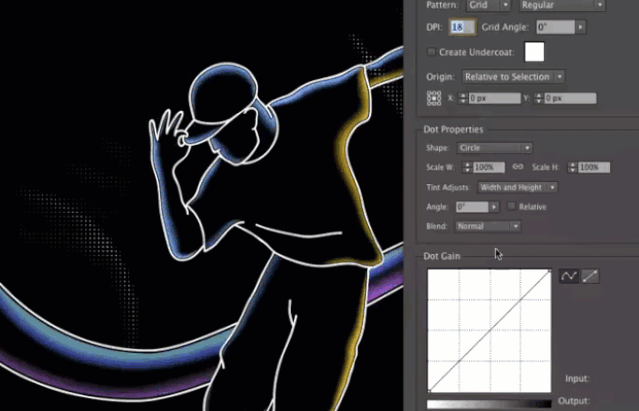Click the origin Y offset field
The width and height of the screenshot is (639, 411).
(571, 98)
